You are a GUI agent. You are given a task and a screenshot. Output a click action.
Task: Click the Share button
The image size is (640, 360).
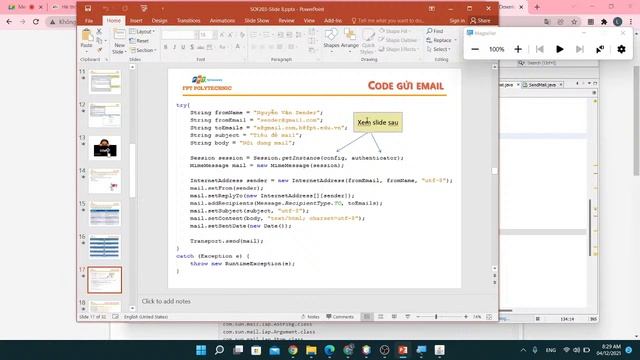(480, 20)
